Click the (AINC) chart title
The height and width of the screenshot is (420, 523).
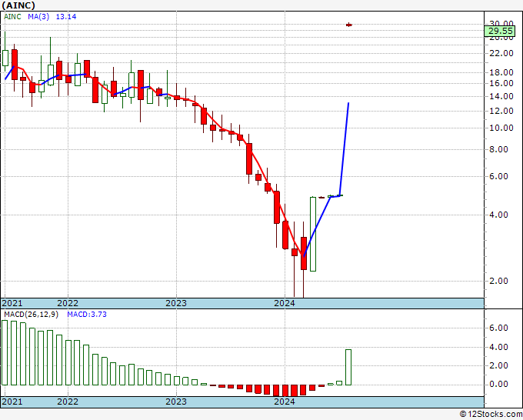18,5
